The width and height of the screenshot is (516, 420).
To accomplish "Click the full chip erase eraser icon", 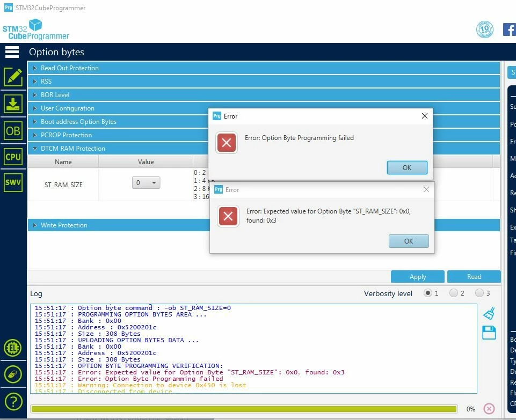I will pyautogui.click(x=13, y=374).
